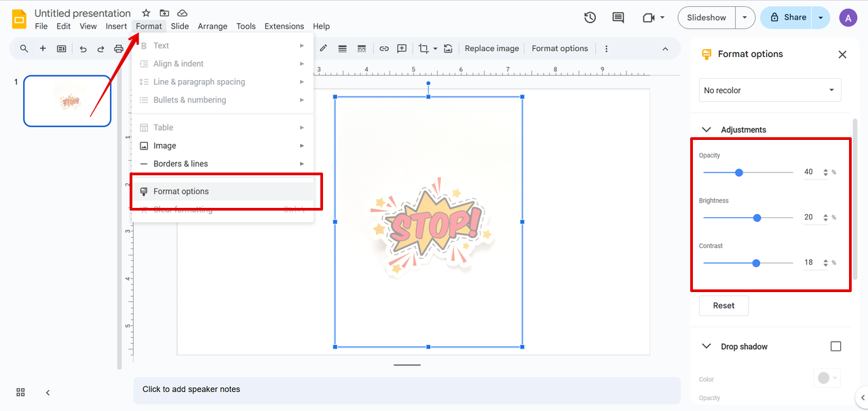This screenshot has width=868, height=411.
Task: Check the cloud document status icon
Action: click(x=182, y=14)
